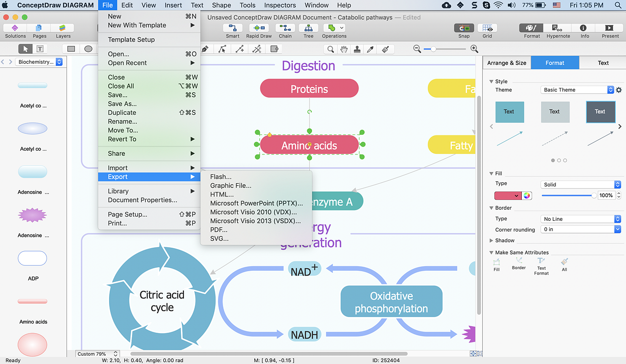Collapse the Style section
The image size is (626, 364).
pos(492,82)
